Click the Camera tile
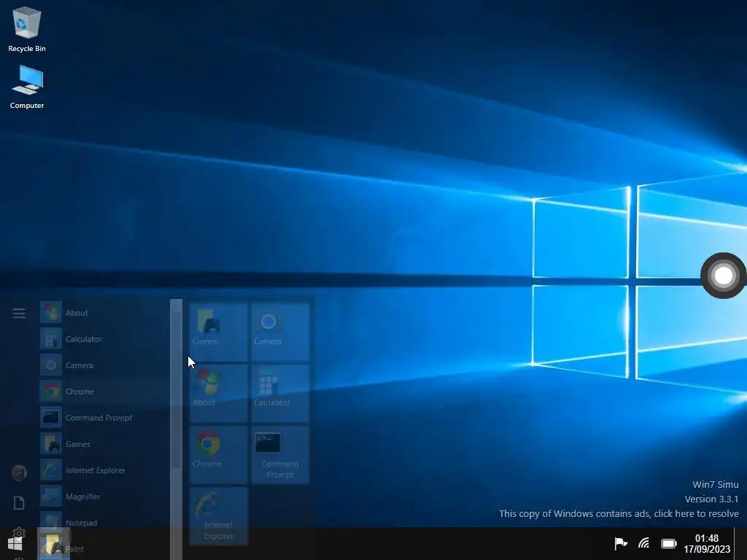Screen dimensions: 747x560 [280, 332]
